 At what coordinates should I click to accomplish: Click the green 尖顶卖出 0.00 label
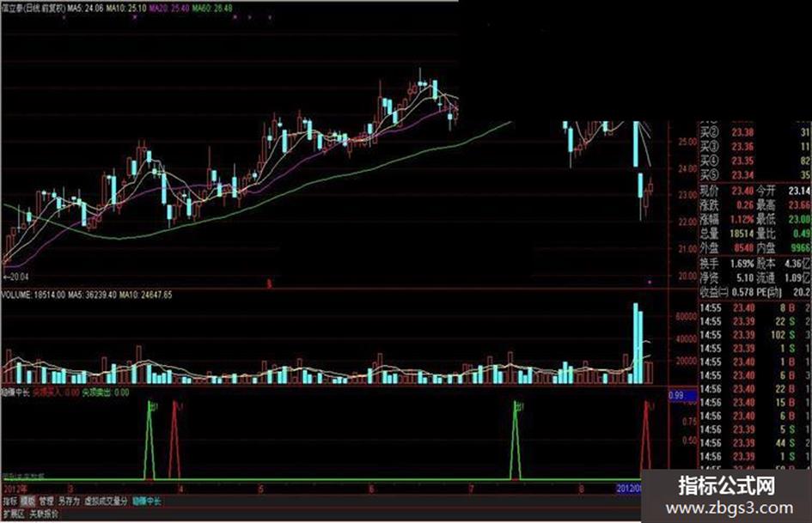106,392
